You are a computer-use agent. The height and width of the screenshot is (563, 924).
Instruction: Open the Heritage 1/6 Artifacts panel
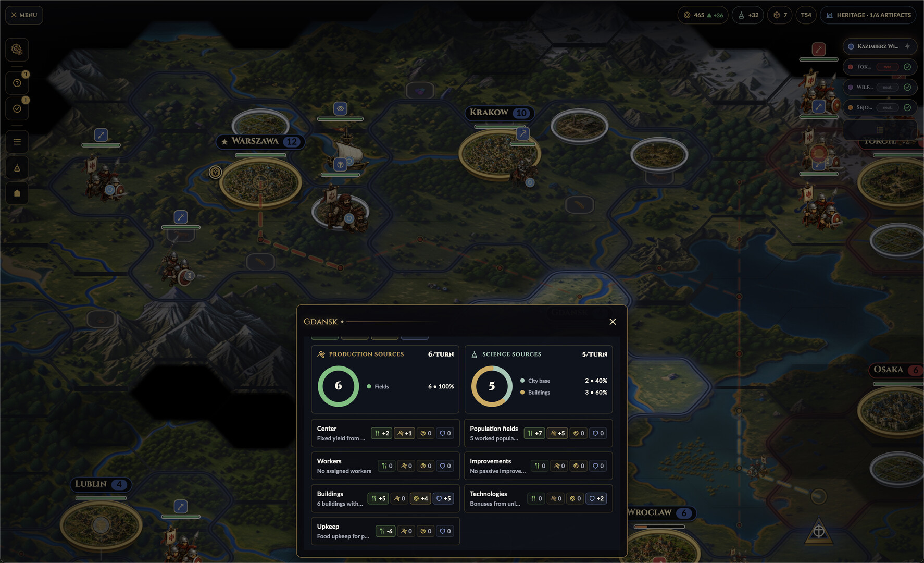click(868, 15)
